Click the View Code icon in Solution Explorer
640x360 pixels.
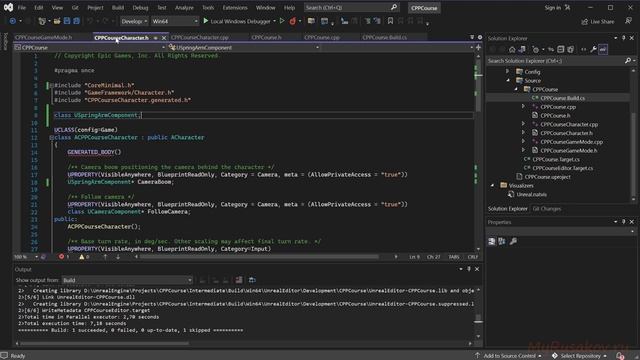click(x=584, y=49)
